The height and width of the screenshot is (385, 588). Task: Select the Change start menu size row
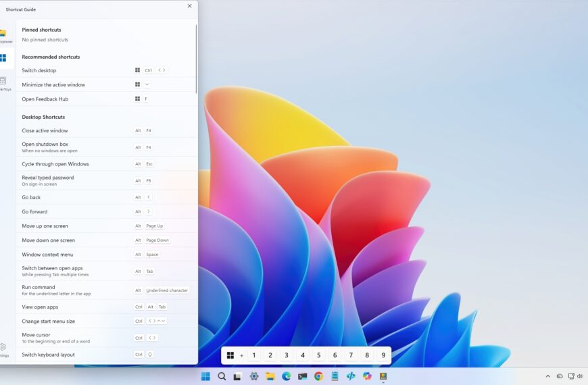click(x=107, y=321)
